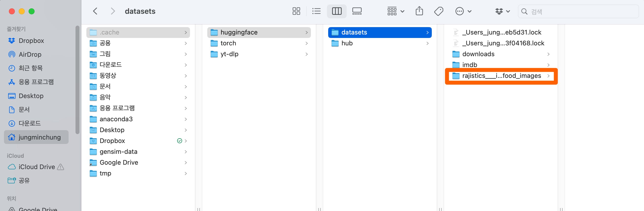
Task: Open the Dropbox toolbar dropdown
Action: (x=502, y=11)
